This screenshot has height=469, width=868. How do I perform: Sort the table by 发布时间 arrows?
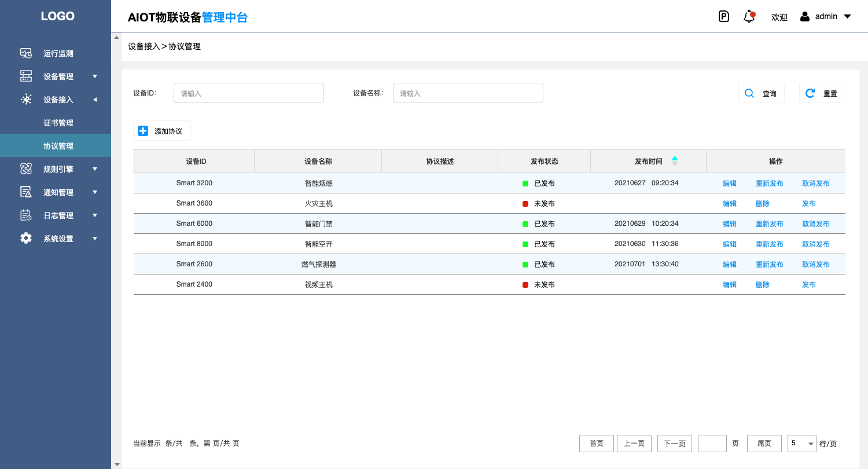675,161
